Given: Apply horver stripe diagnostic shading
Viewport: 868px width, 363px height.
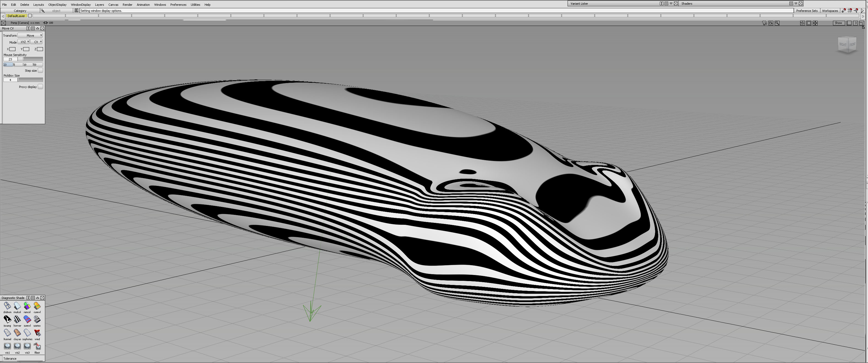Looking at the screenshot, I should pos(17,319).
